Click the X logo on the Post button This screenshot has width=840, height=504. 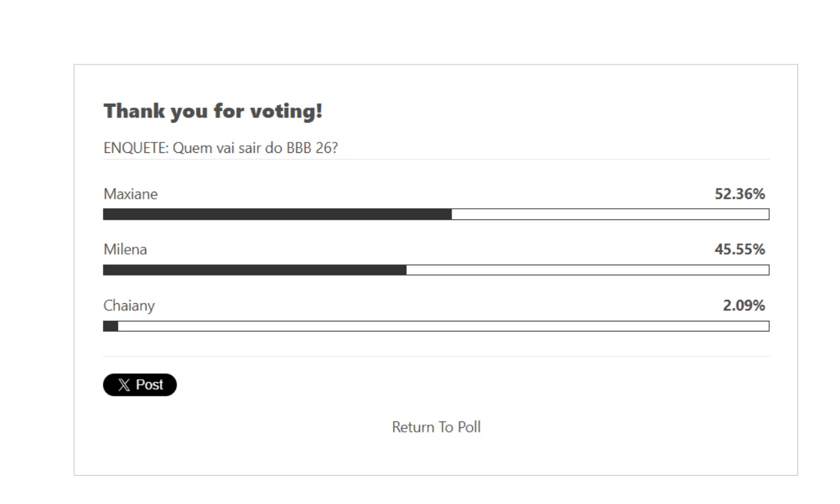point(124,385)
